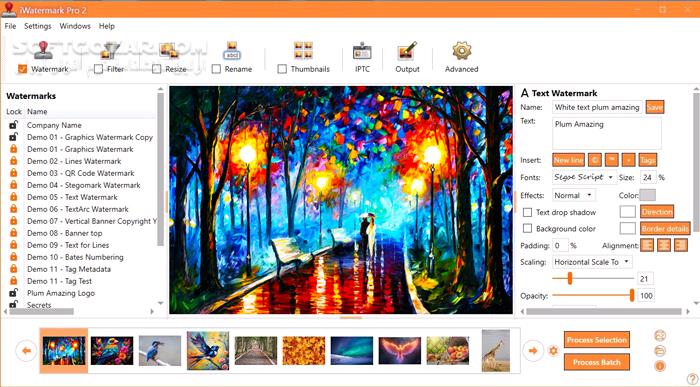Click the Watermark stamp toolbar icon

[43, 50]
